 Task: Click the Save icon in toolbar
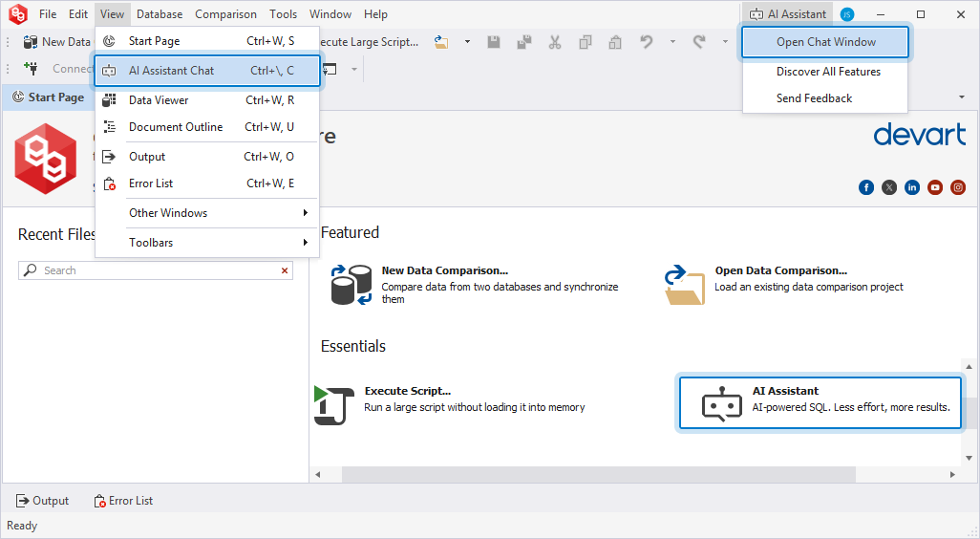pyautogui.click(x=494, y=42)
